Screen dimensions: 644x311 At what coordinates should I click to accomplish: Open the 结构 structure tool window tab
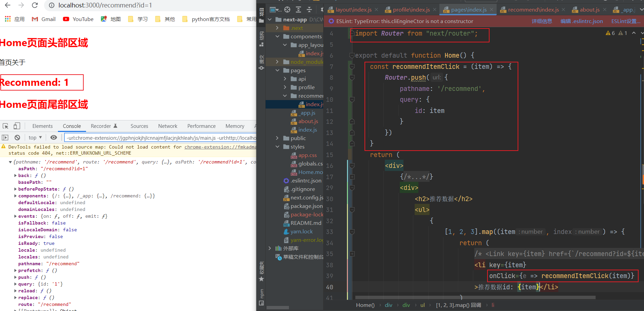261,39
